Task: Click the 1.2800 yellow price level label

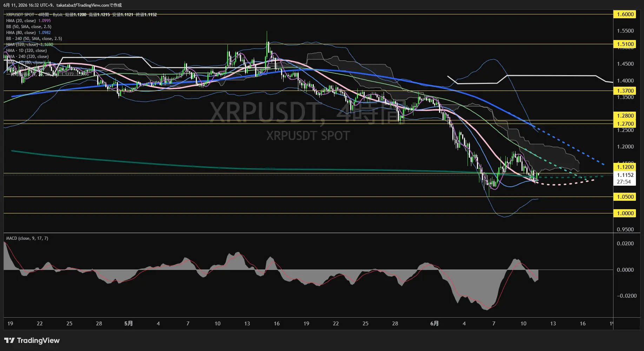Action: pyautogui.click(x=625, y=116)
